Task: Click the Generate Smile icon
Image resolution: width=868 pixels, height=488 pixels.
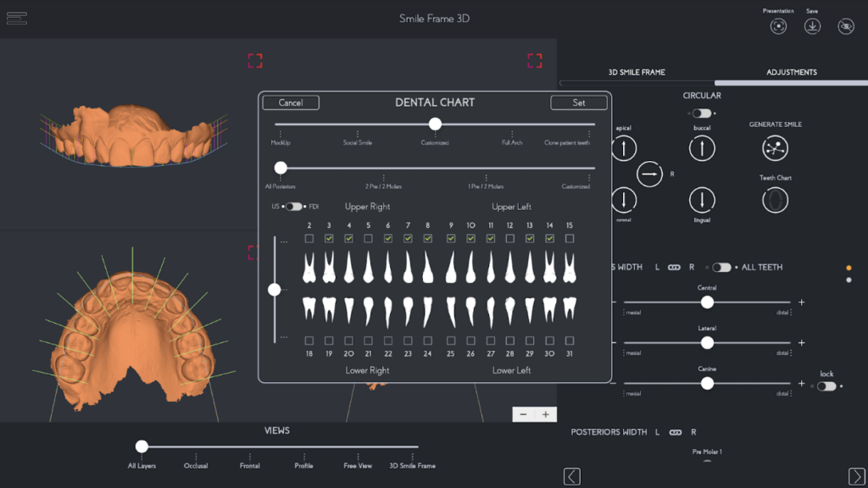Action: pos(775,148)
